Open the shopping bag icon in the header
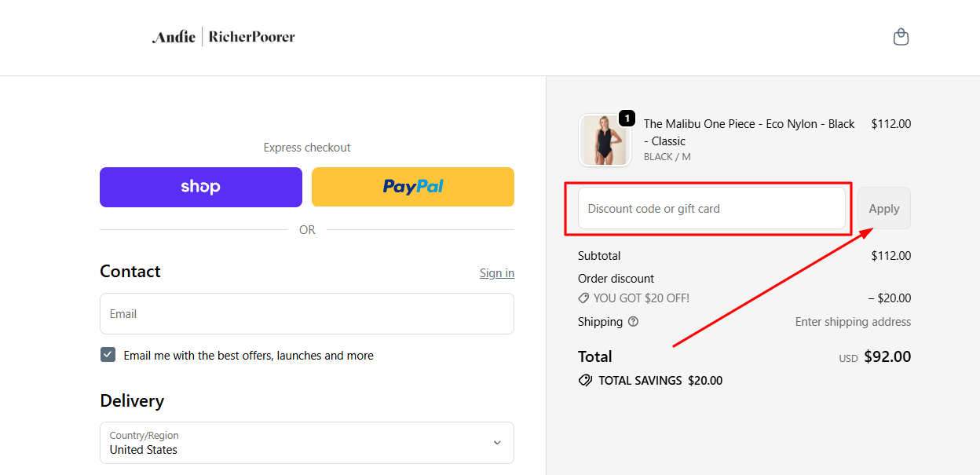Image resolution: width=980 pixels, height=475 pixels. [901, 36]
